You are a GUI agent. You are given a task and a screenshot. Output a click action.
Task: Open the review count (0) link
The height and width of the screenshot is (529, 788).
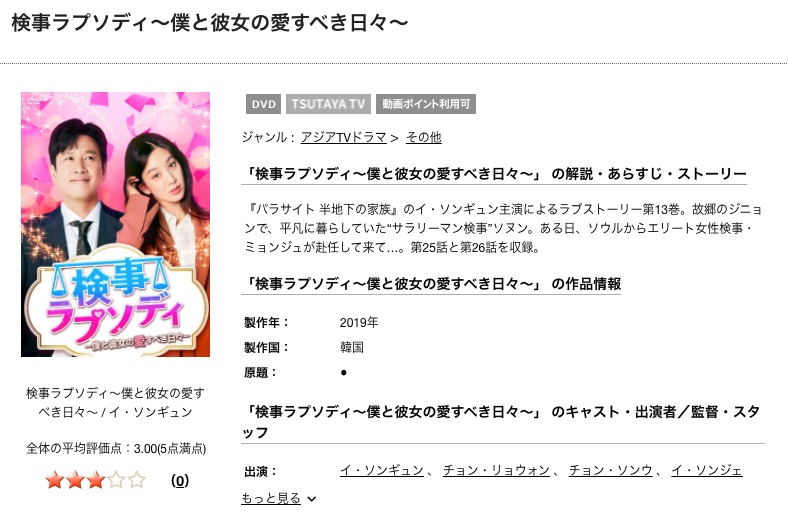(180, 481)
